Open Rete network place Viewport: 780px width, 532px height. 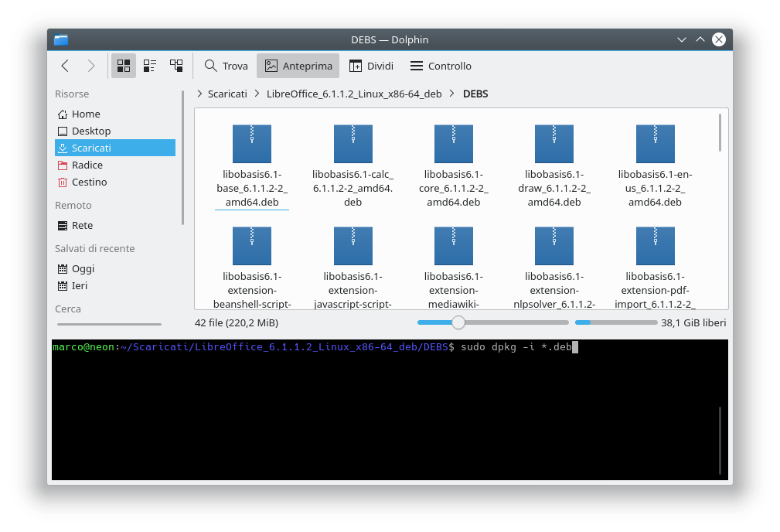pyautogui.click(x=115, y=226)
